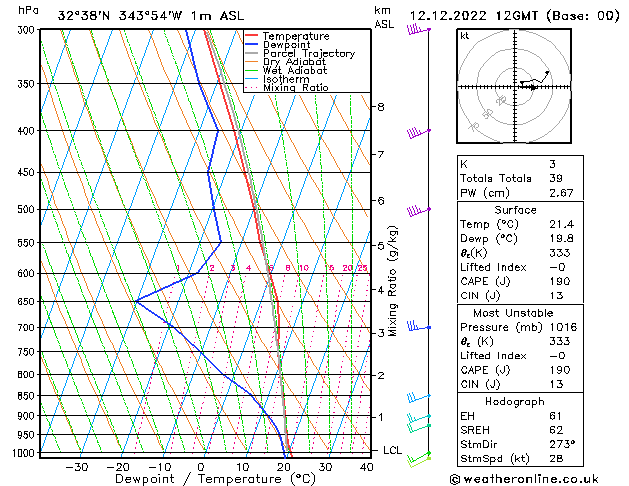
Task: Click the 500 hPa pressure label
Action: click(28, 209)
